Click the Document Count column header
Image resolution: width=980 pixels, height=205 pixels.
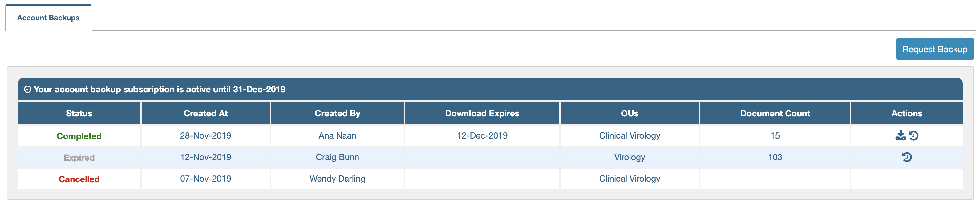coord(775,113)
